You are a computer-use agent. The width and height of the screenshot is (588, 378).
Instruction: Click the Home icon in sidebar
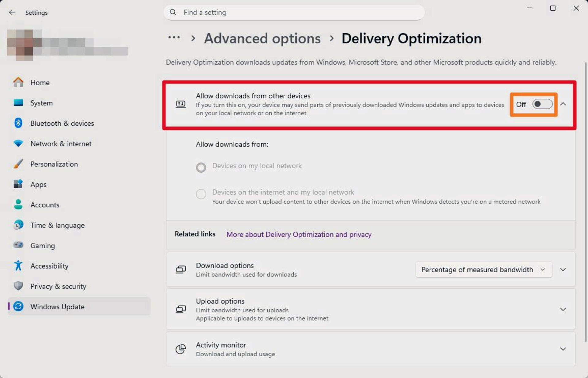click(18, 82)
